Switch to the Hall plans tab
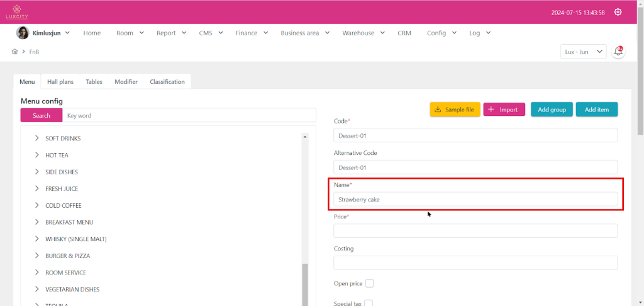 tap(60, 82)
